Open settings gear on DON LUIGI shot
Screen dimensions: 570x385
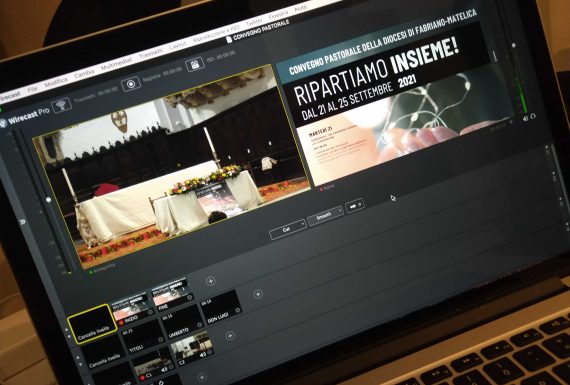click(x=237, y=310)
